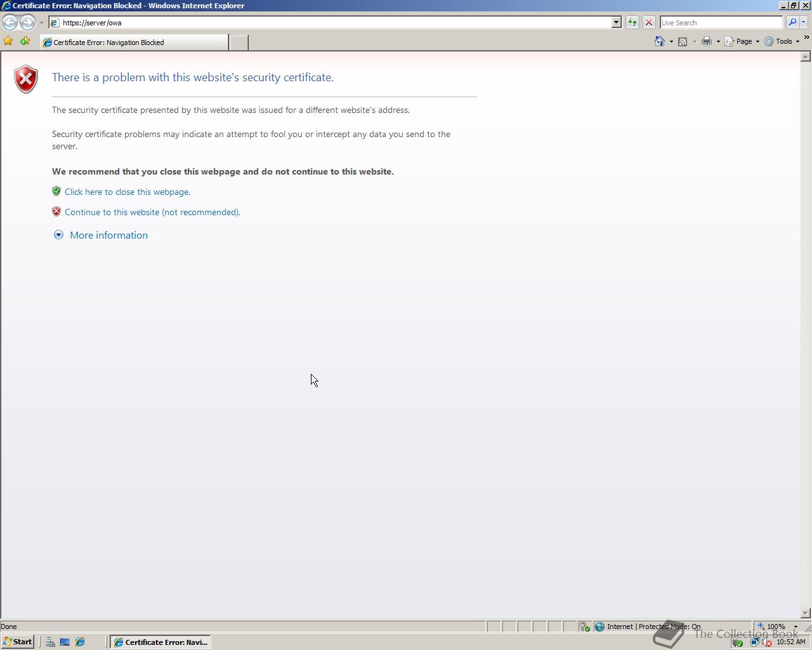Screen dimensions: 812x650
Task: Click the green shield icon beside close link
Action: (x=56, y=191)
